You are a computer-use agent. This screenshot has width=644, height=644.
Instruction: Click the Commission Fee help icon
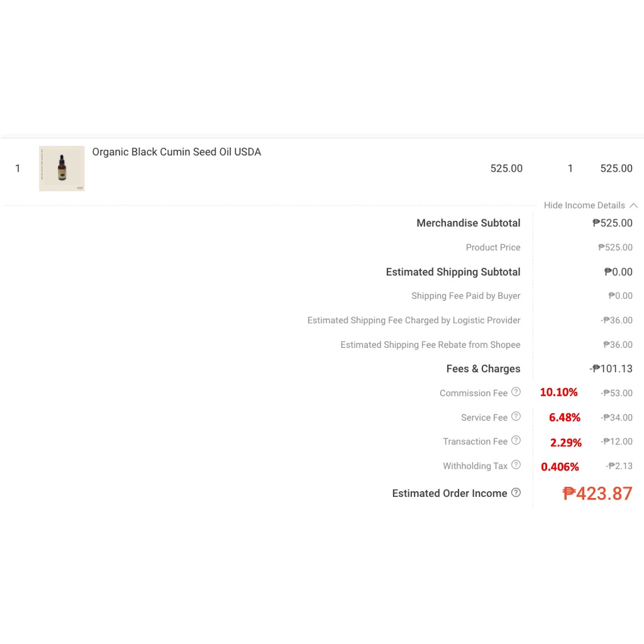[x=516, y=392]
